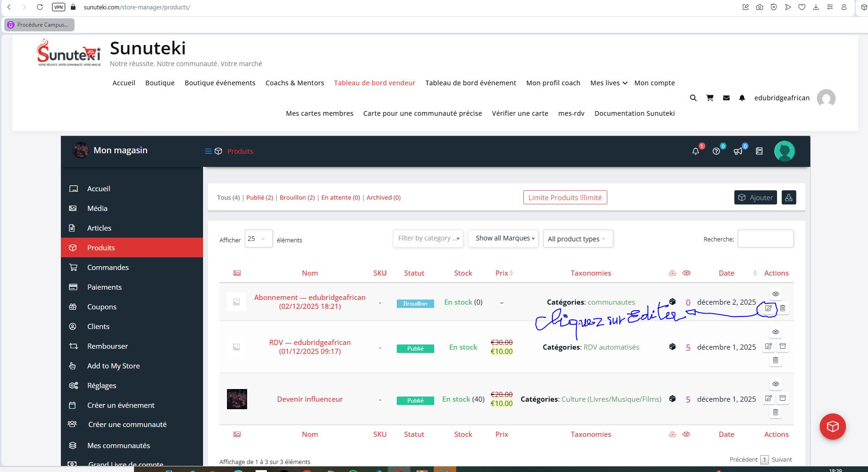Open Commandes in the store sidebar

108,267
